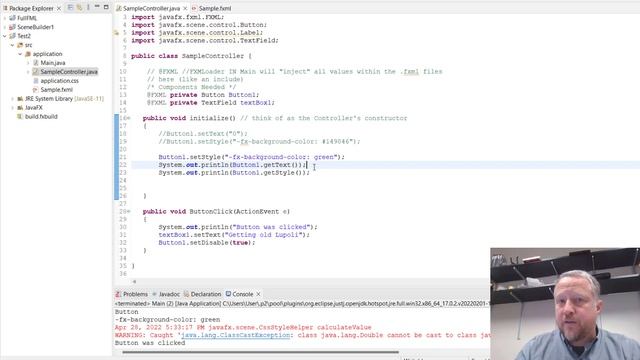Collapse the src folder
This screenshot has height=360, width=640.
12,45
